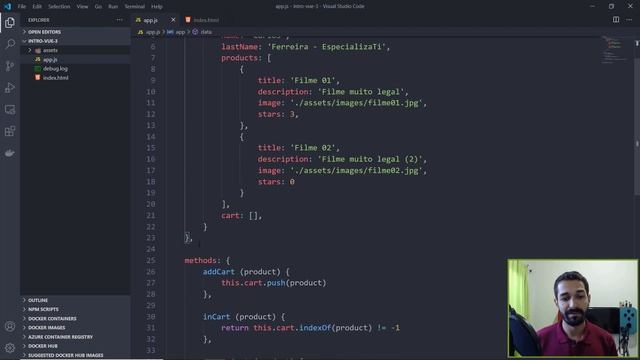The image size is (640, 360).
Task: Open the Run menu
Action: [113, 7]
